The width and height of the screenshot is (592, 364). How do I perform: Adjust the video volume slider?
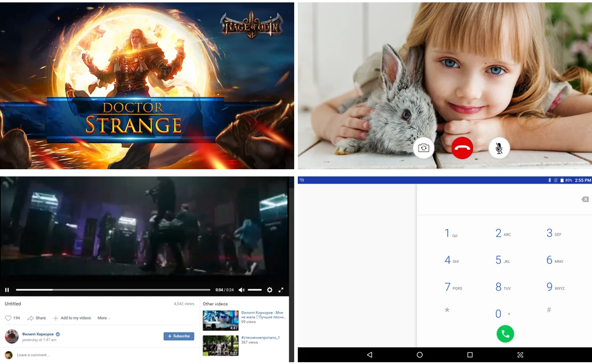click(255, 290)
